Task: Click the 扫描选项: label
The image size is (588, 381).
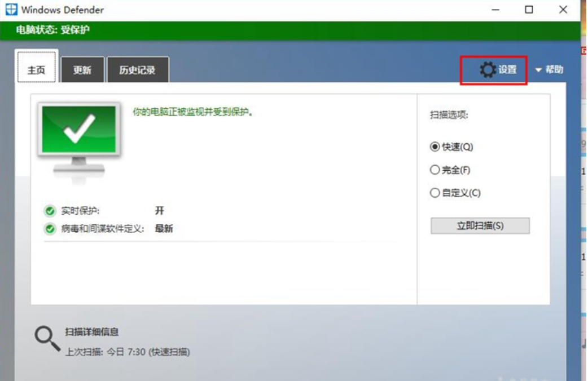Action: [x=449, y=114]
